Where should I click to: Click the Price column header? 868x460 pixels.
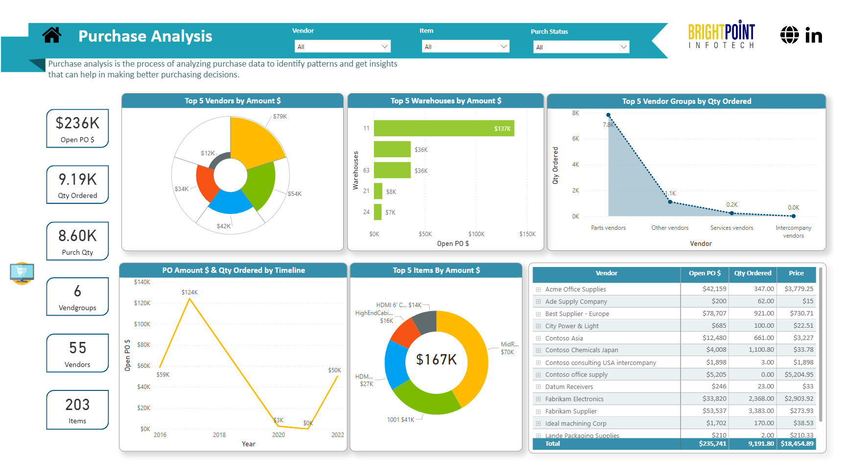point(796,273)
